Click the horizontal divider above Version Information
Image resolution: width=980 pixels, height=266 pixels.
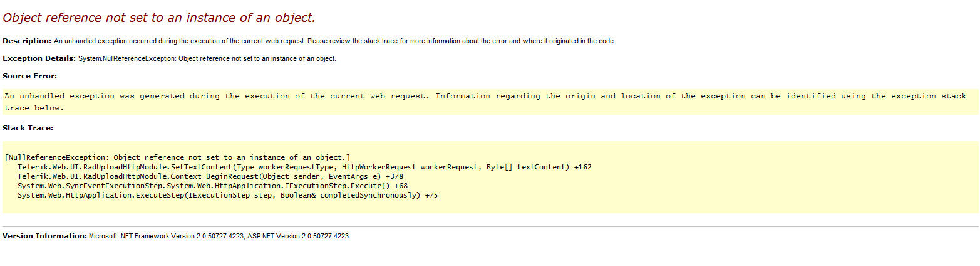[x=490, y=226]
